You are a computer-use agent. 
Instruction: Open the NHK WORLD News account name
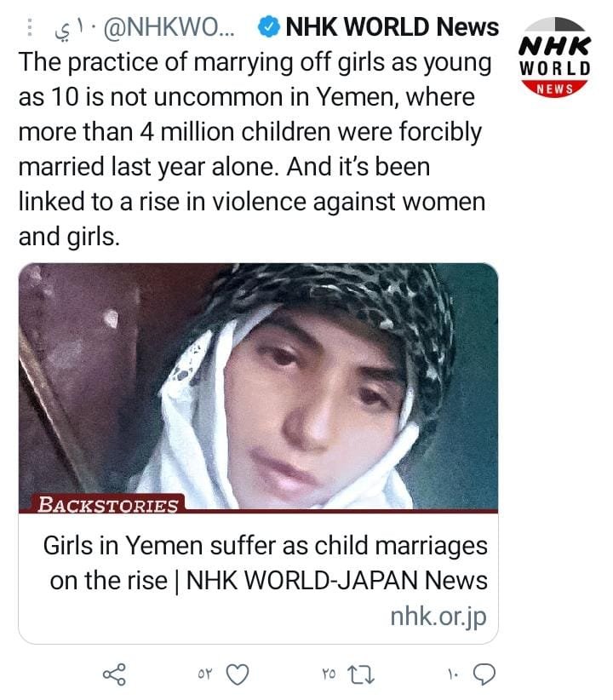pyautogui.click(x=392, y=26)
